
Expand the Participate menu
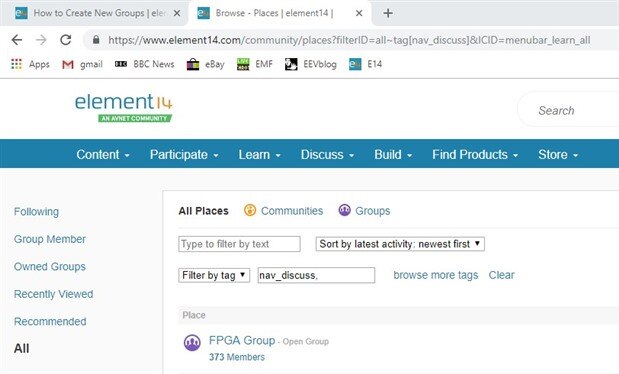coord(184,154)
